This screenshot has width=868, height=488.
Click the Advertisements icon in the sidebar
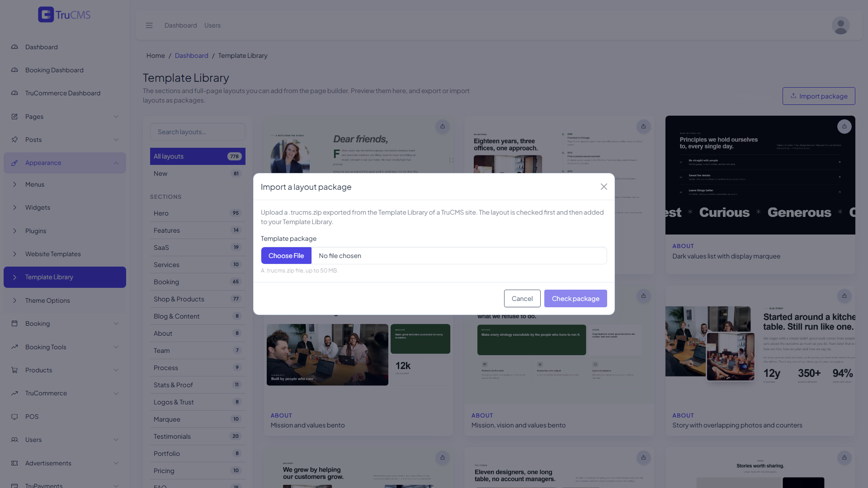click(x=14, y=463)
